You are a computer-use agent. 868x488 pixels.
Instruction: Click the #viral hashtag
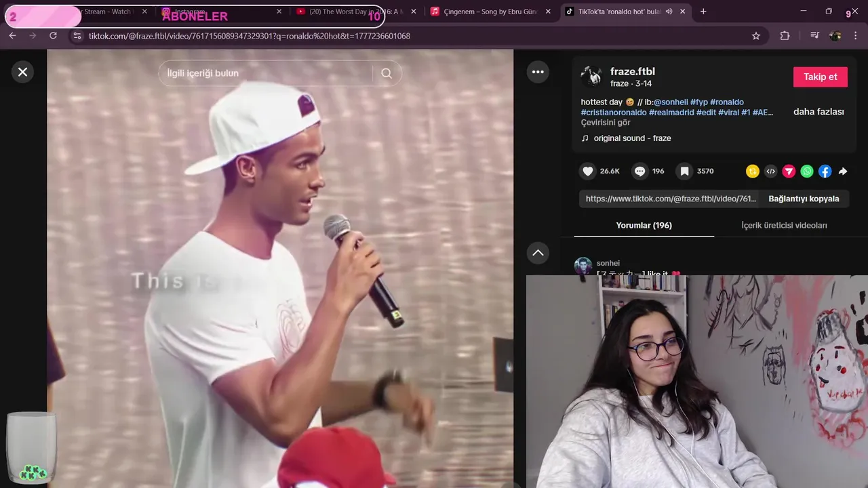729,113
